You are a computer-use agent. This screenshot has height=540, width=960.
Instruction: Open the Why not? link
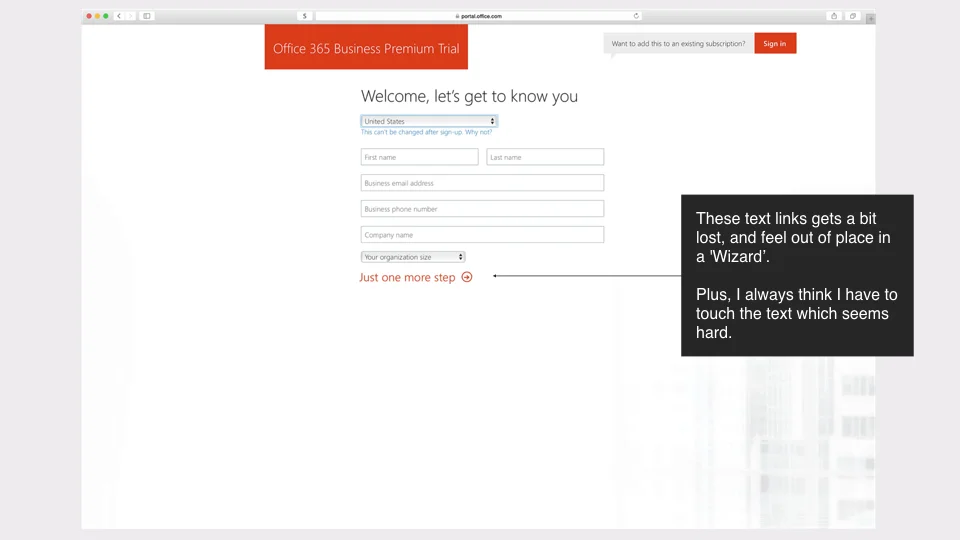(x=478, y=132)
